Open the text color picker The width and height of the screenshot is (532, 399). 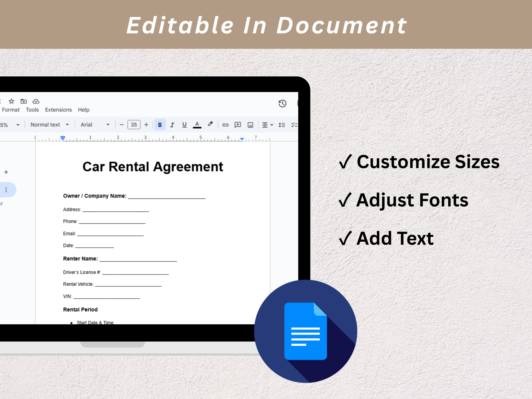[x=197, y=124]
